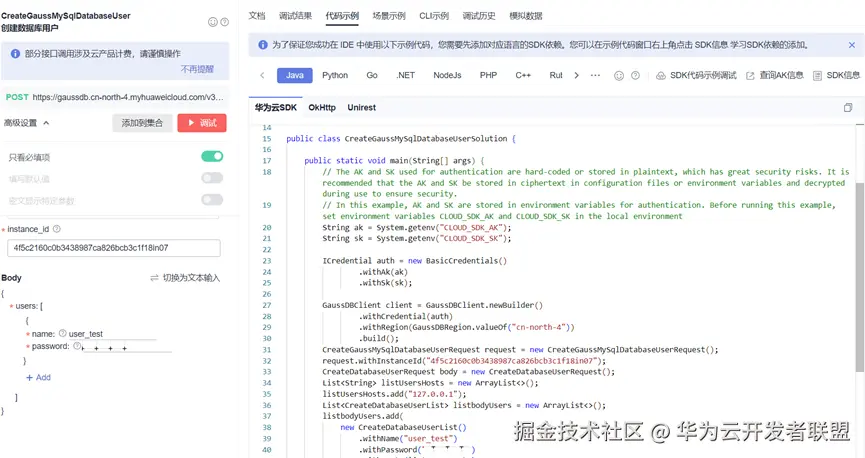Screen dimensions: 865x458
Task: Select the .NET language tab
Action: click(x=405, y=76)
